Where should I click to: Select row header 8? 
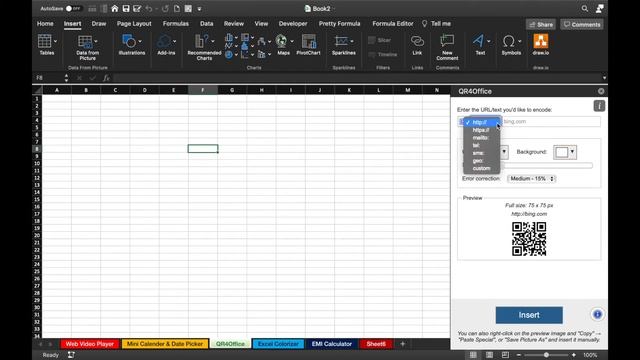pyautogui.click(x=37, y=149)
